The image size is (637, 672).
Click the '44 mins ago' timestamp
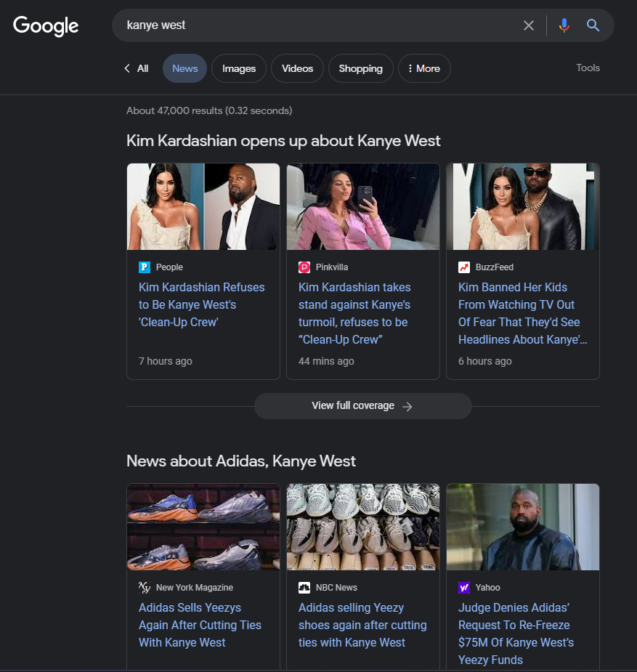pos(326,361)
